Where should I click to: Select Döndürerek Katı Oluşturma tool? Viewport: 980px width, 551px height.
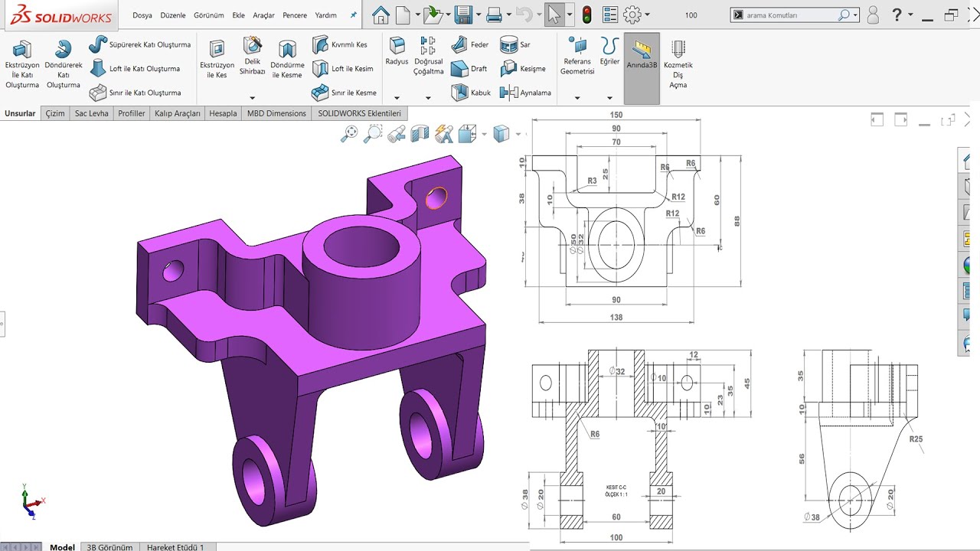coord(64,64)
